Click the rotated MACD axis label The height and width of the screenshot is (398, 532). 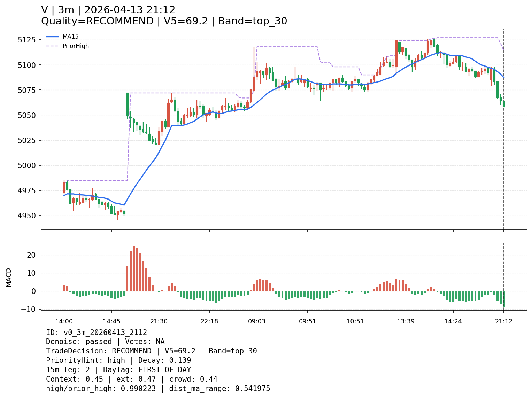9,277
